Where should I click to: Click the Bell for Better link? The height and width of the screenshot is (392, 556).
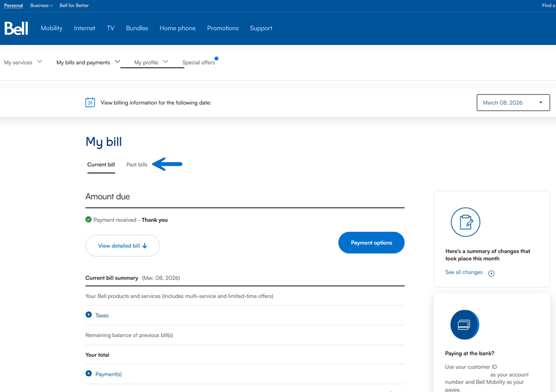tap(74, 6)
